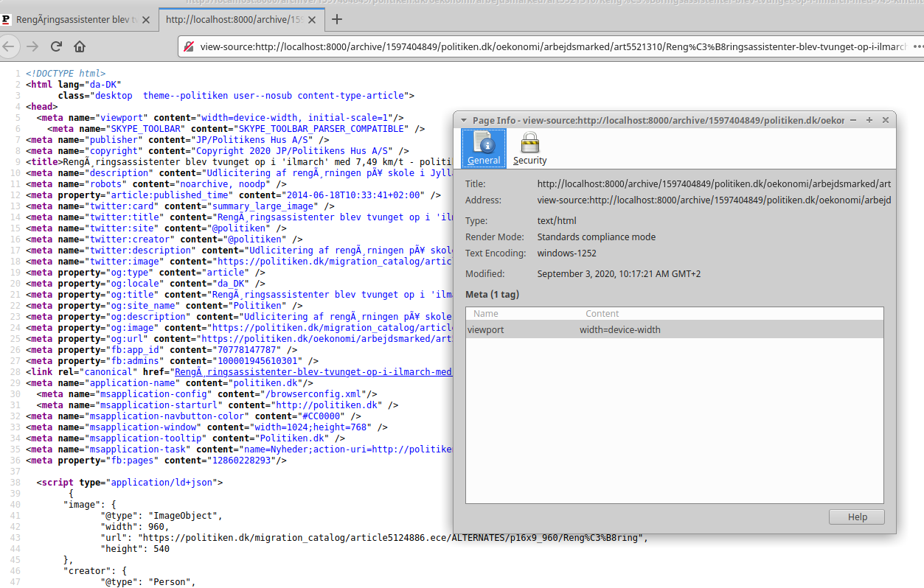Select the Modified date September 3, 2020
Image resolution: width=924 pixels, height=588 pixels.
click(x=619, y=273)
